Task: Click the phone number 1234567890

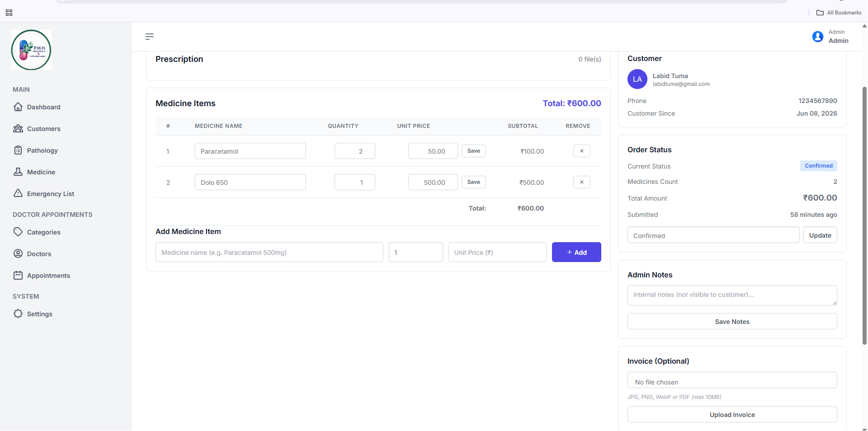Action: pyautogui.click(x=817, y=101)
